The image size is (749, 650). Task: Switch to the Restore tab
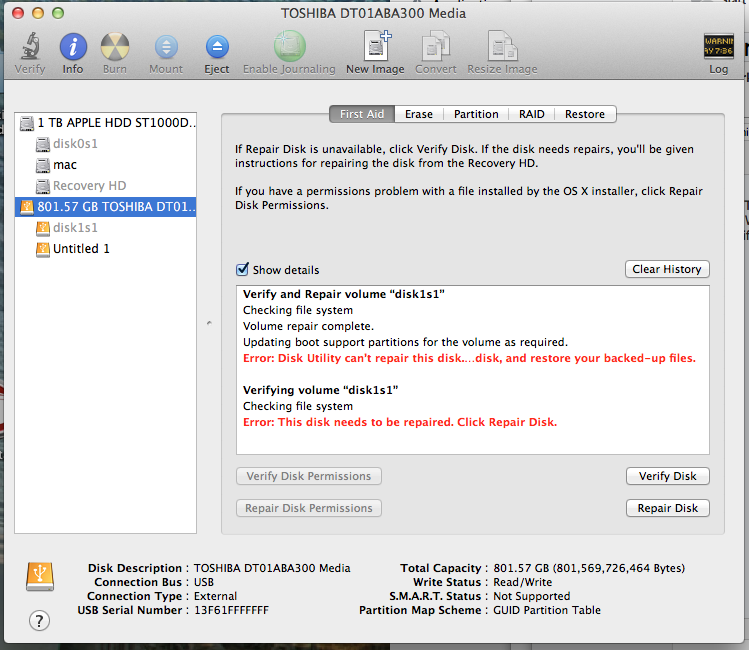click(585, 114)
